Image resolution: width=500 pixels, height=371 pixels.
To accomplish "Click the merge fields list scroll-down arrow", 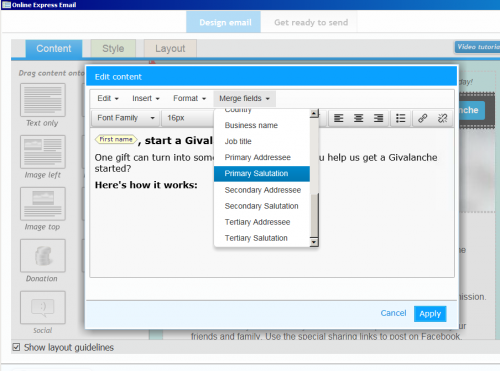I will pos(314,242).
